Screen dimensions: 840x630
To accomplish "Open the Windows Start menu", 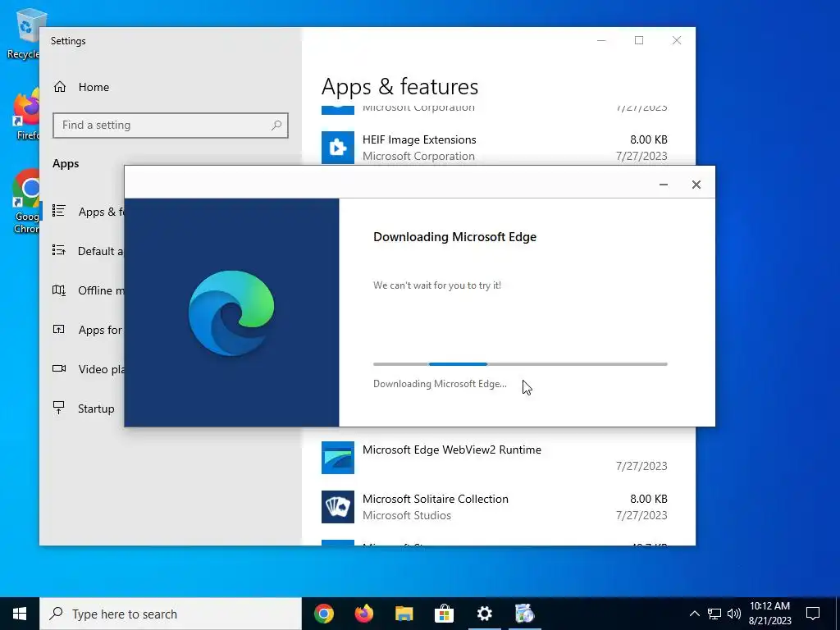I will (20, 614).
